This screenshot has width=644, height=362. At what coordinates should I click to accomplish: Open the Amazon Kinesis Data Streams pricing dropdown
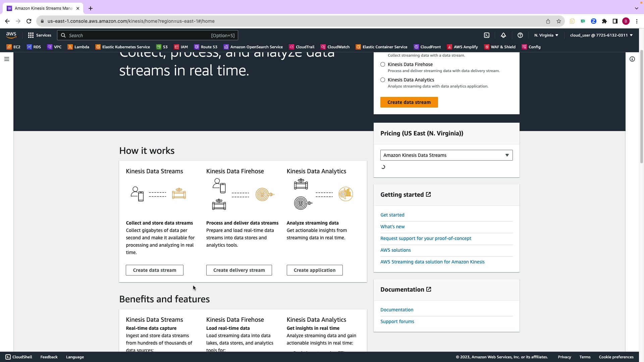[x=446, y=155]
